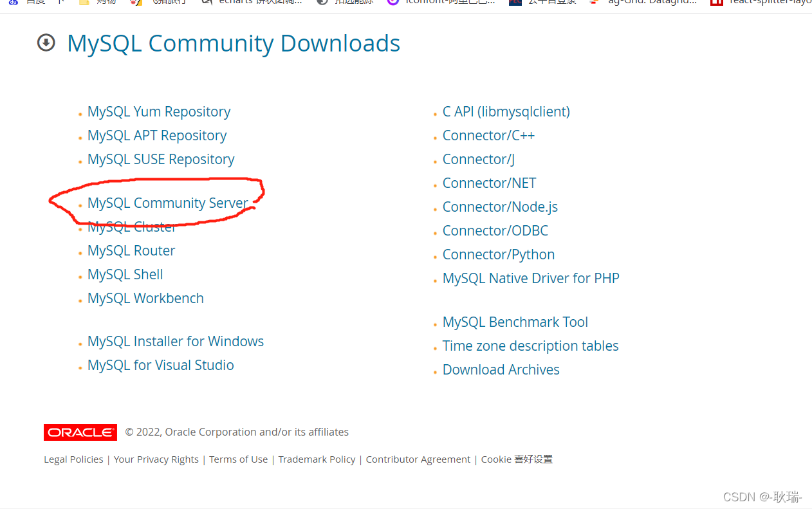This screenshot has height=509, width=812.
Task: Open Time zone description tables link
Action: (x=531, y=346)
